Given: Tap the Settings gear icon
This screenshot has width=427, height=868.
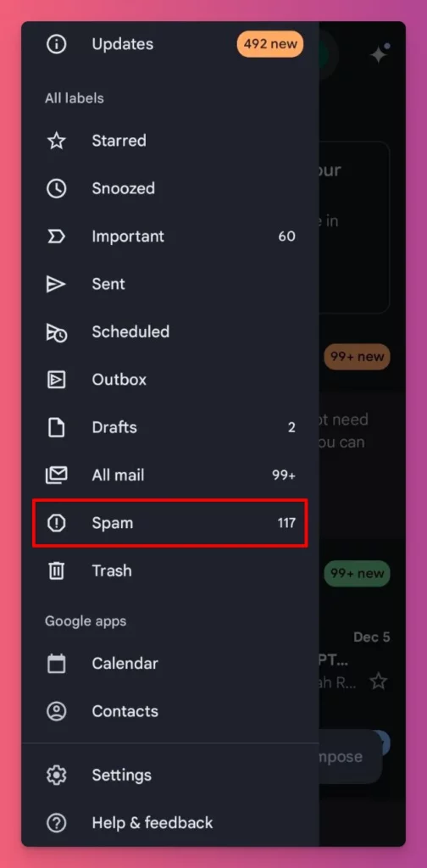Looking at the screenshot, I should 56,775.
